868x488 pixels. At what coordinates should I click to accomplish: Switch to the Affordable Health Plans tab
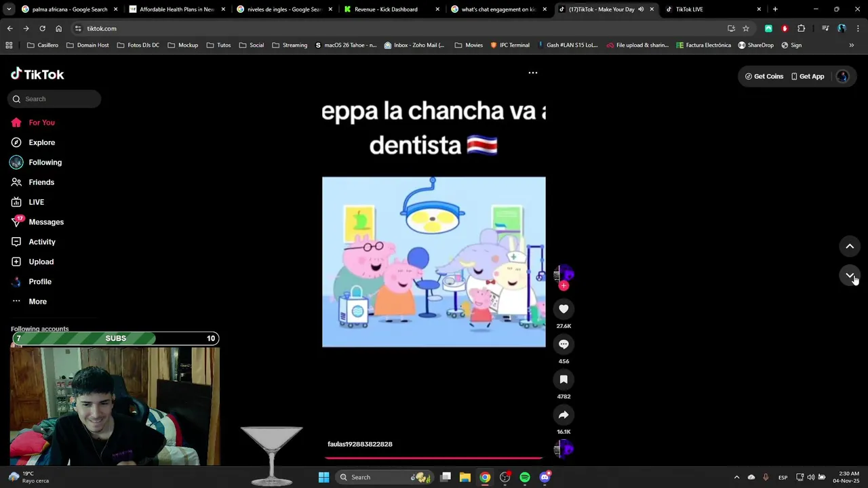coord(177,9)
